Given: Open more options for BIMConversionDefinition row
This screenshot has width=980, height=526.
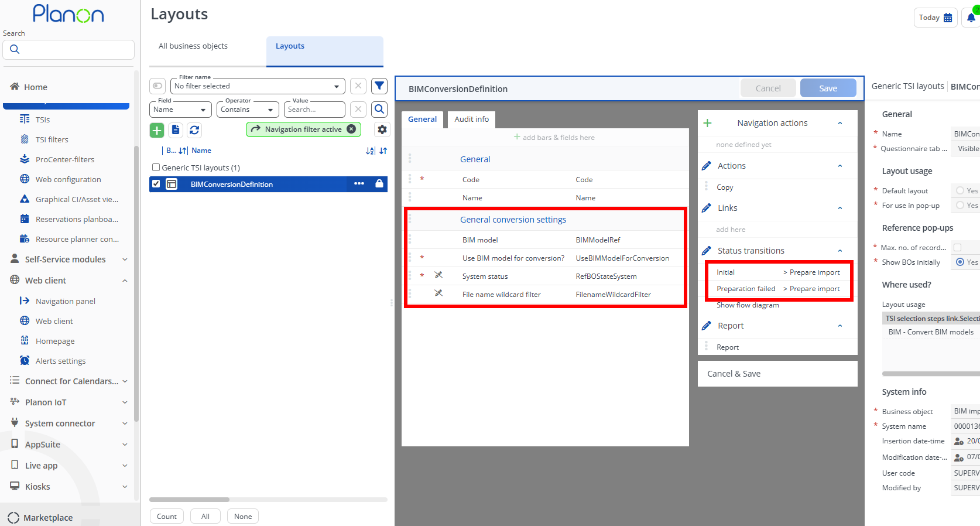Looking at the screenshot, I should pyautogui.click(x=359, y=184).
